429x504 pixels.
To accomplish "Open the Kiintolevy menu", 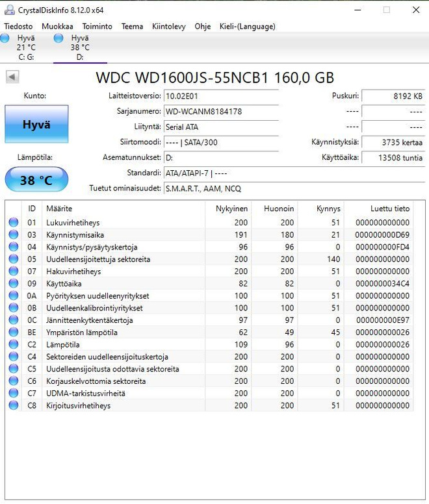I will pyautogui.click(x=169, y=27).
